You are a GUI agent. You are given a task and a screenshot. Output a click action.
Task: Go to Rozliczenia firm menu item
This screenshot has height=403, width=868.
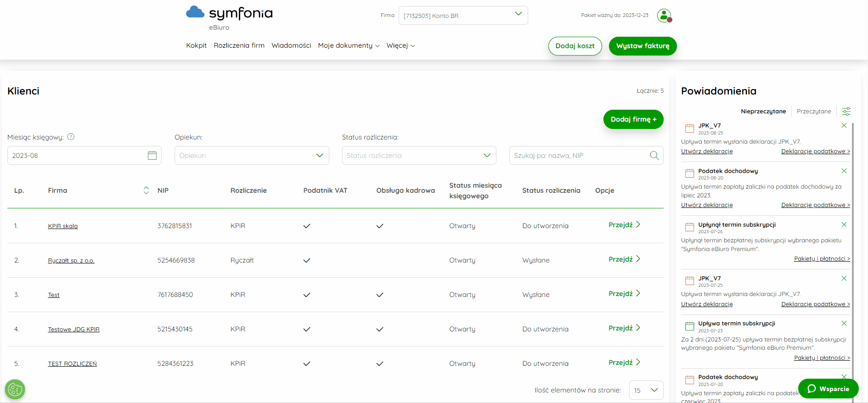click(239, 45)
